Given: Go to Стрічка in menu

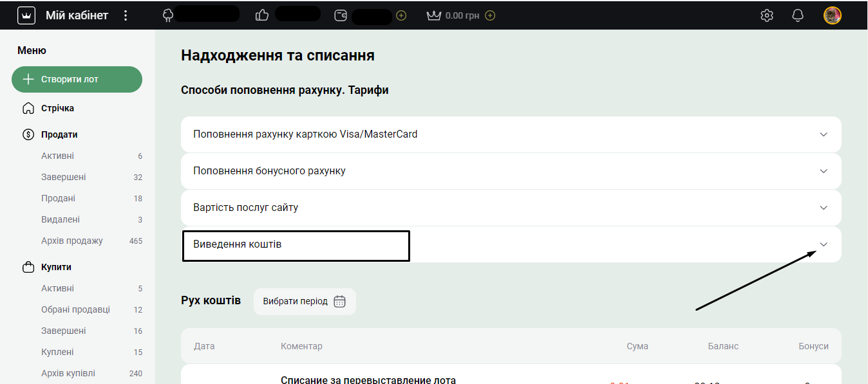Looking at the screenshot, I should coord(57,108).
